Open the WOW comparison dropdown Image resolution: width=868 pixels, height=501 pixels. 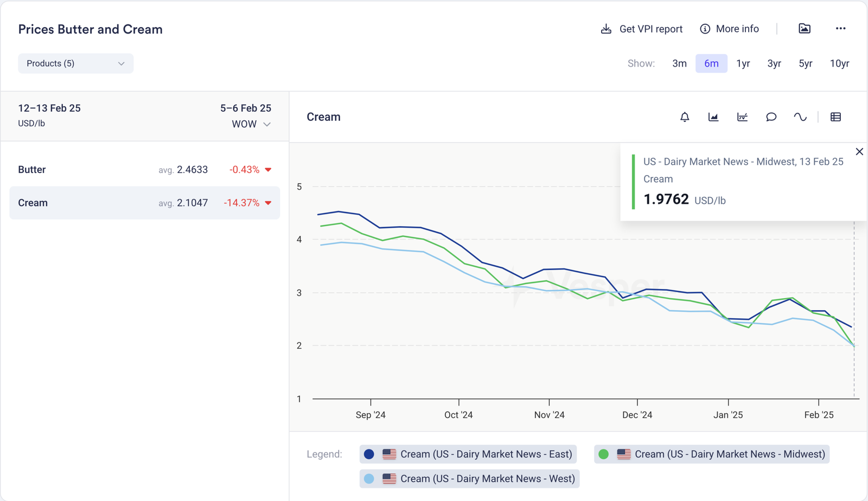click(251, 124)
